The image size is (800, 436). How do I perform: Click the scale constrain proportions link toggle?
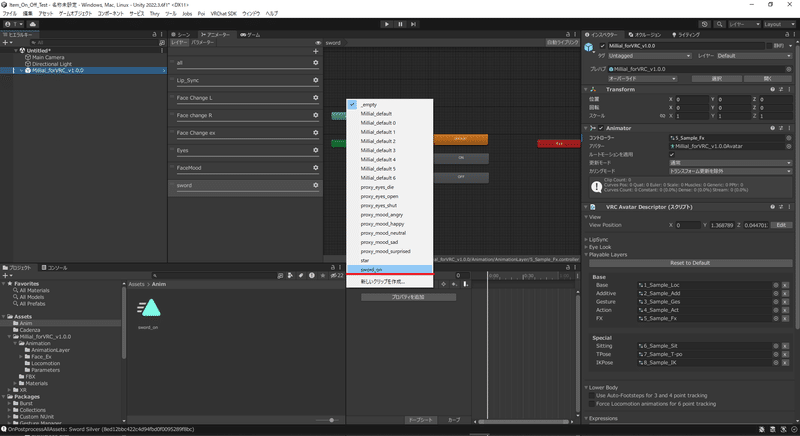(662, 116)
